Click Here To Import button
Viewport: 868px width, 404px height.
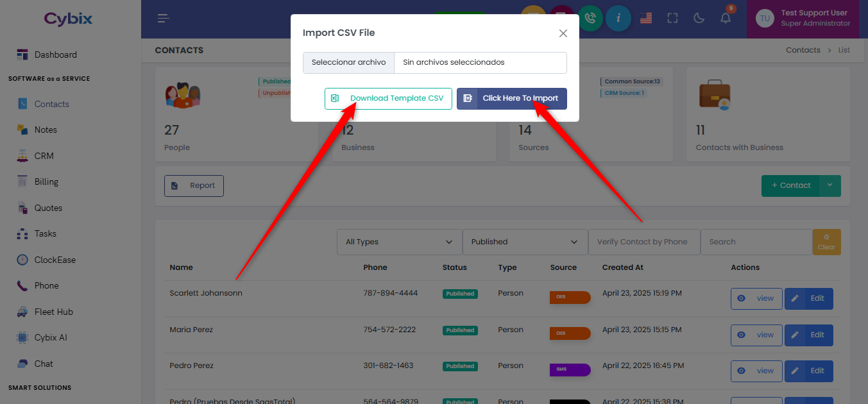(x=512, y=99)
